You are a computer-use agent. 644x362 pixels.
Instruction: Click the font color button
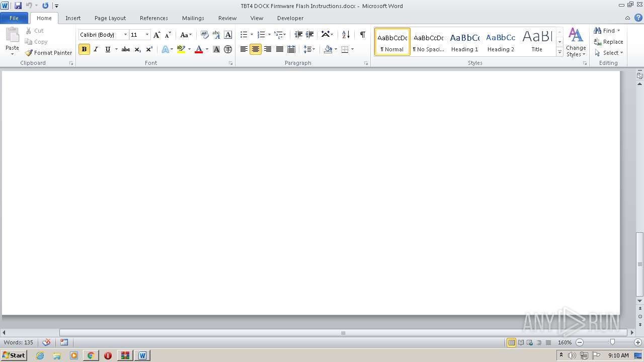(x=199, y=49)
